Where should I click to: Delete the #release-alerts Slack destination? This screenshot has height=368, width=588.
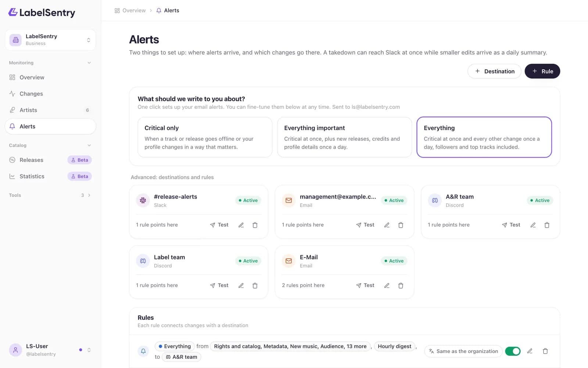tap(255, 225)
